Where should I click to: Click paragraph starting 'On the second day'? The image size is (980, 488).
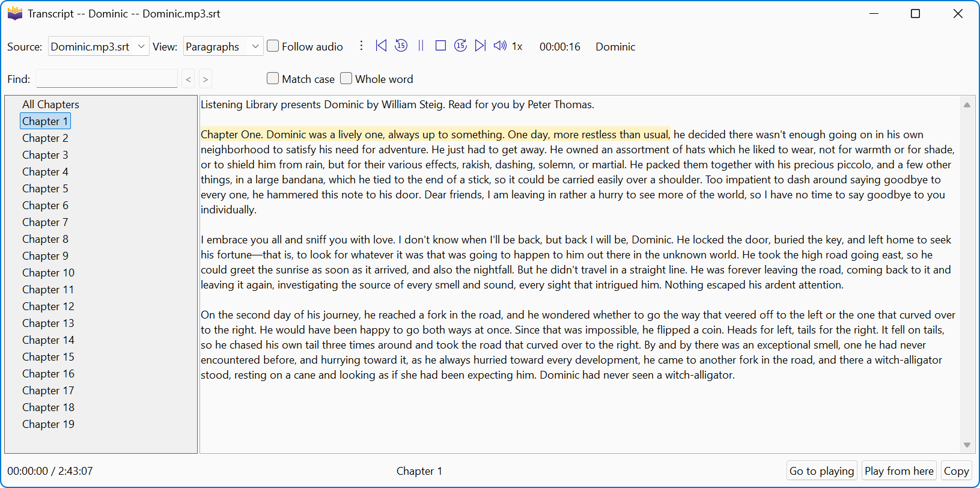[x=578, y=345]
